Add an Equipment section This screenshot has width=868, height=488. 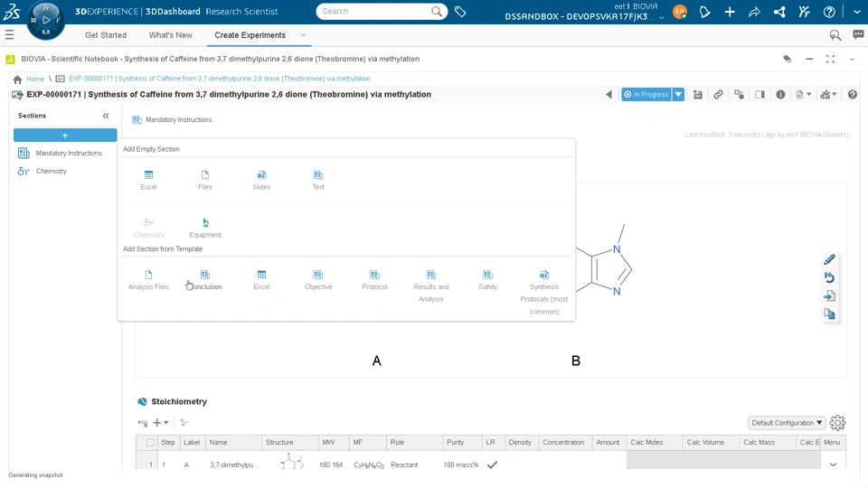(205, 228)
